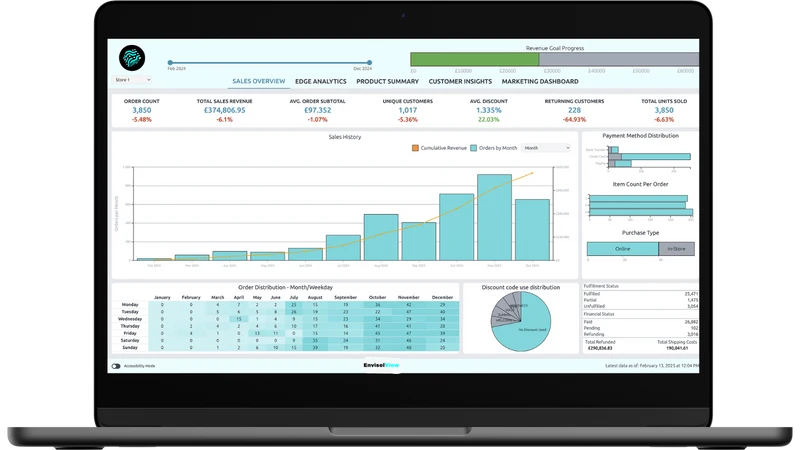This screenshot has height=450, width=800.
Task: Click the Total Refunded amount
Action: click(600, 348)
